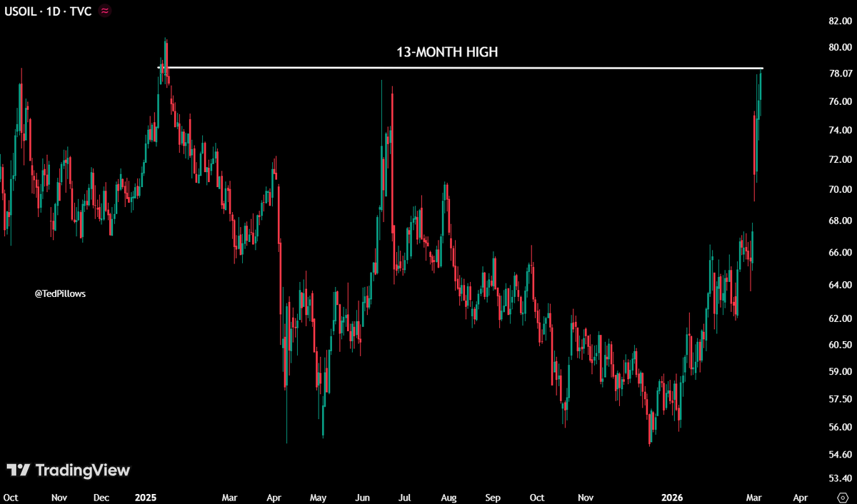Click the 70.00 price axis label
Screen dimensions: 857x504
pos(840,190)
